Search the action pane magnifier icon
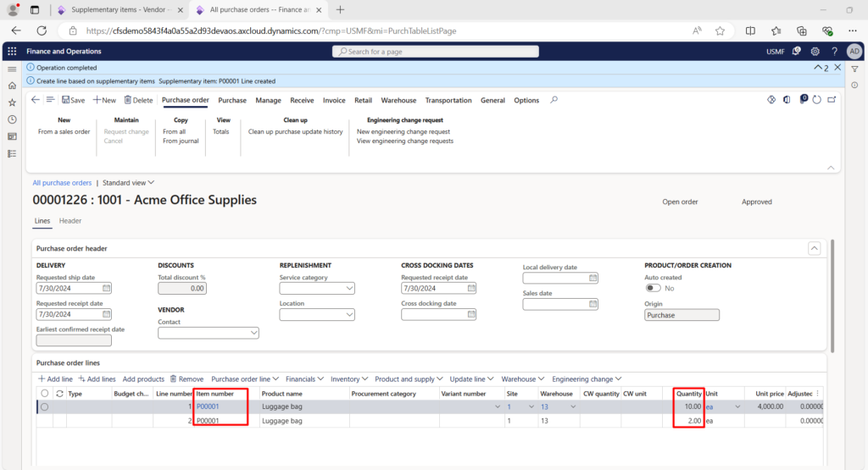 [554, 100]
